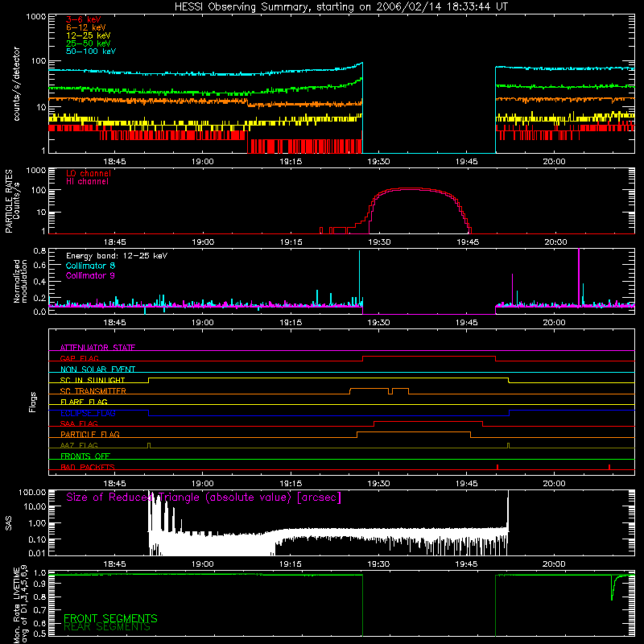Click the 20:00 tick label under the Flags panel
644x644 pixels.
pos(554,484)
